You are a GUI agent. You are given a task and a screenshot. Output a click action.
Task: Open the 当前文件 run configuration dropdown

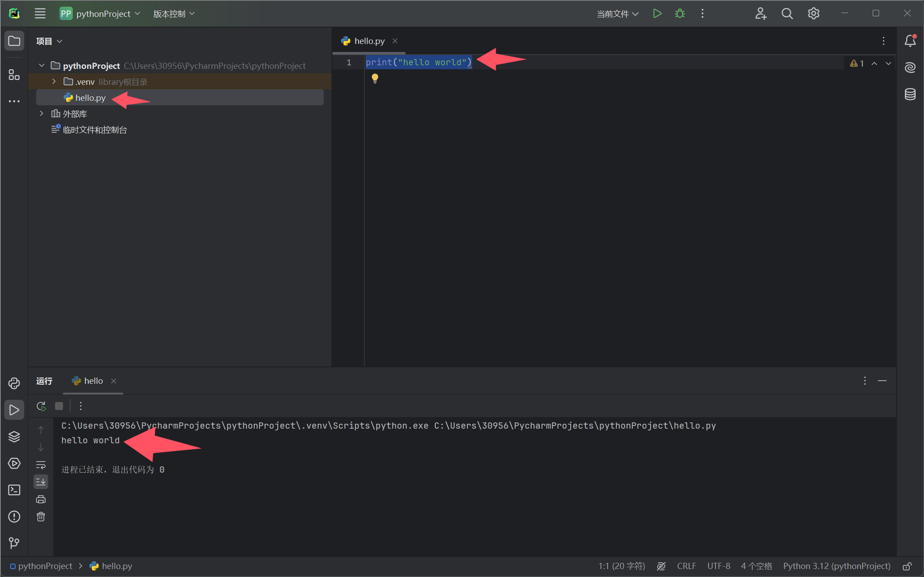617,14
